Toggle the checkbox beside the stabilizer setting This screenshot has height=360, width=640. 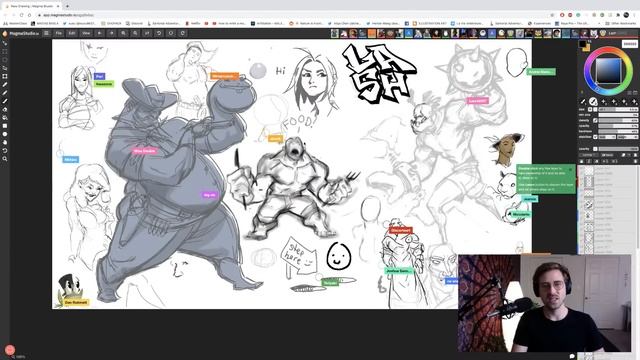pos(595,137)
